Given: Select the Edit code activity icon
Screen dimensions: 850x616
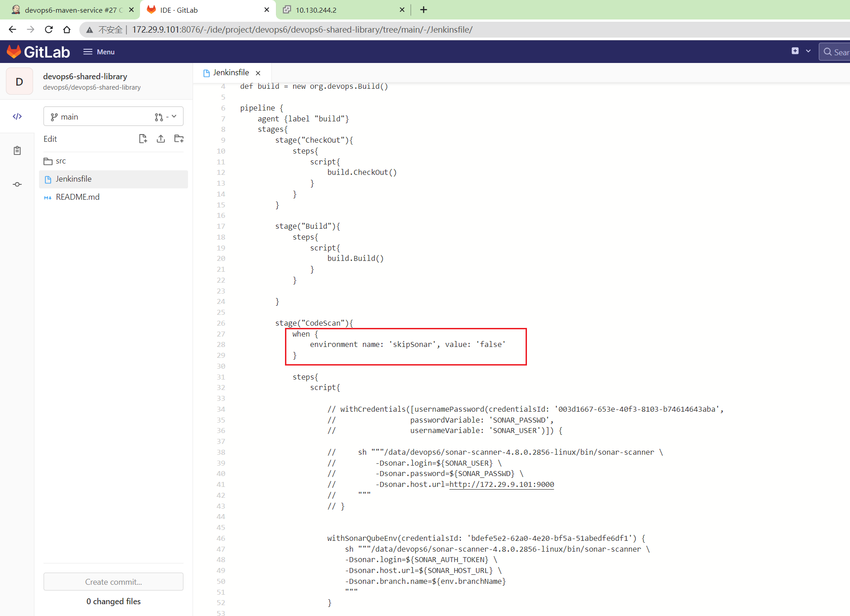Looking at the screenshot, I should tap(17, 116).
